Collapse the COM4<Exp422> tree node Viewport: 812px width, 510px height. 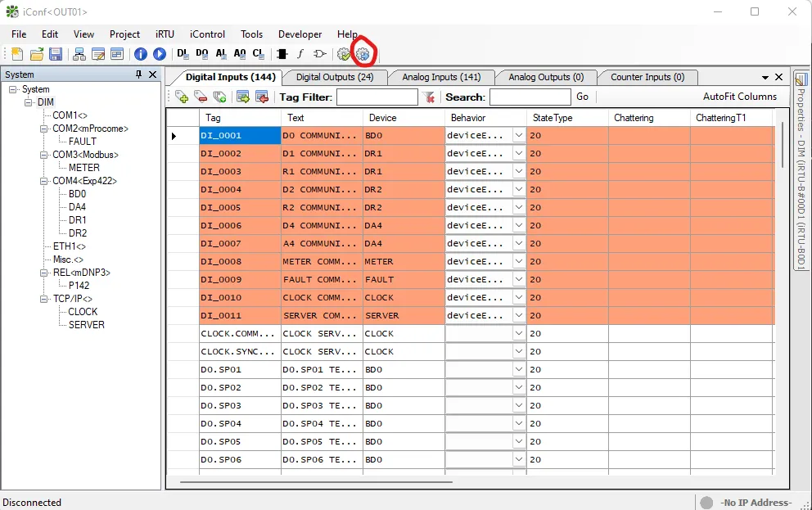(44, 181)
